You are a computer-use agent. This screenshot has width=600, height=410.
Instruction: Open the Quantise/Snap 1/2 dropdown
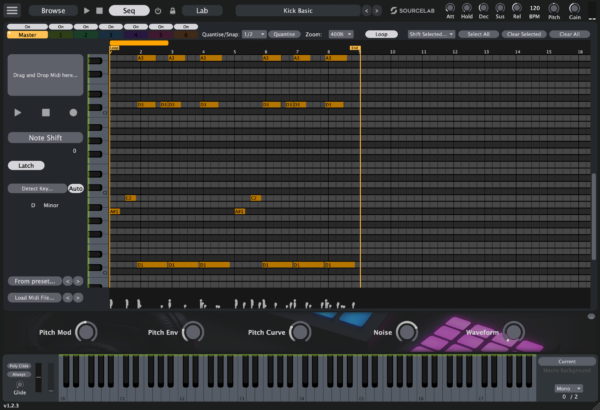[254, 34]
